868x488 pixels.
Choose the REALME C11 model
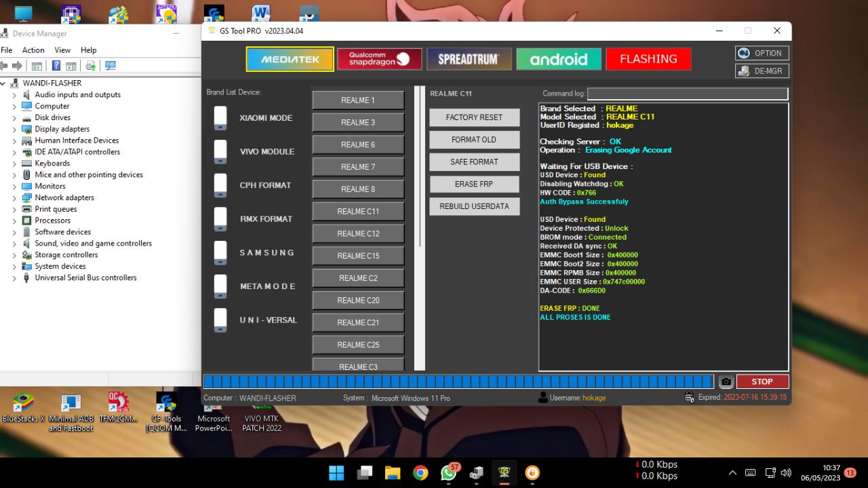coord(358,211)
